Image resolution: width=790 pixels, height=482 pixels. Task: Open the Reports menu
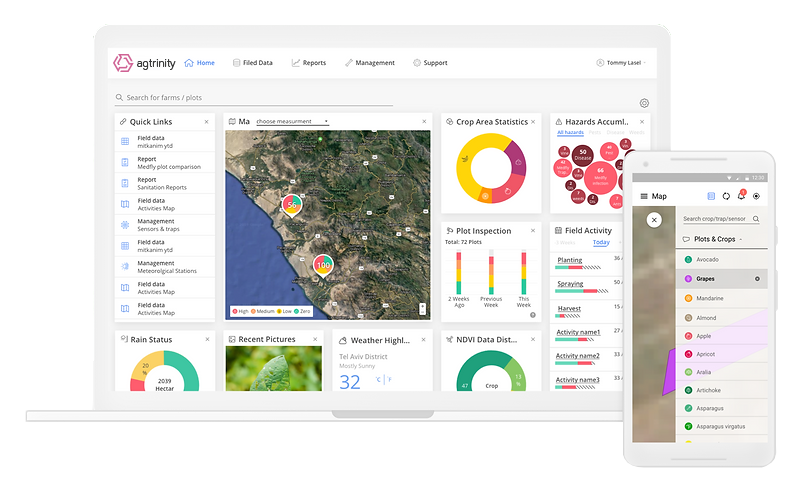[309, 63]
